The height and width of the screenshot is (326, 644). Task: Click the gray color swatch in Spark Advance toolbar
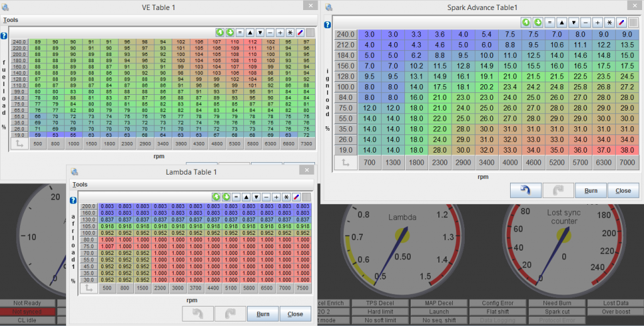click(633, 22)
